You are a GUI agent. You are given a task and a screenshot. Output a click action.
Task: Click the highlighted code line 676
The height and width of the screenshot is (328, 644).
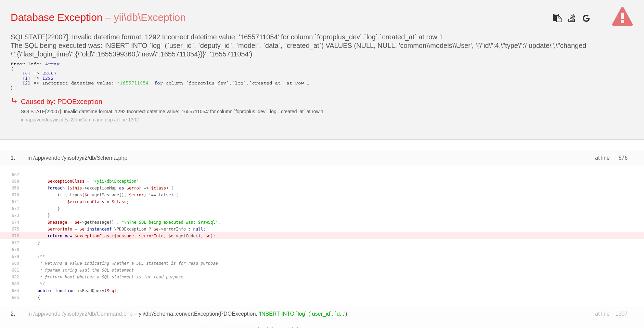(x=131, y=236)
